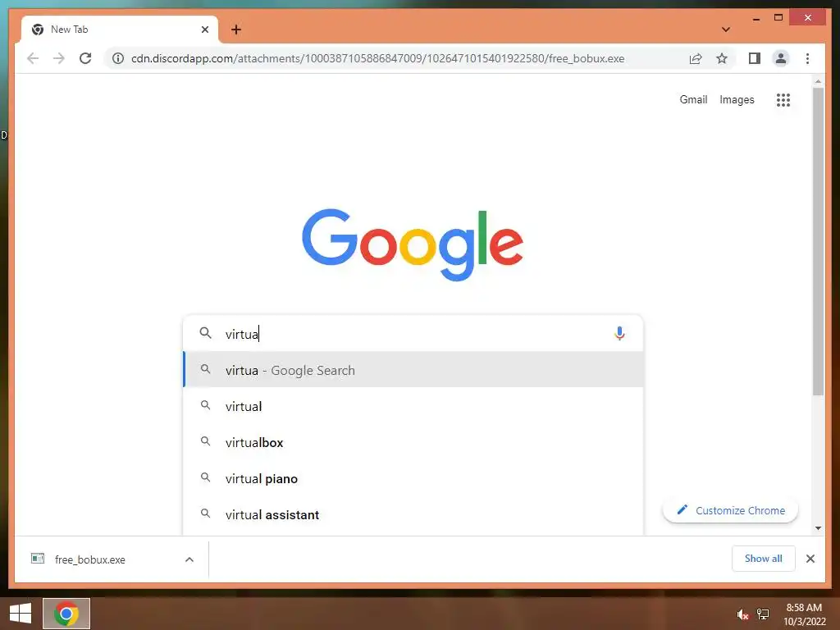Screen dimensions: 840x630
Task: Click the profile avatar icon
Action: (781, 58)
